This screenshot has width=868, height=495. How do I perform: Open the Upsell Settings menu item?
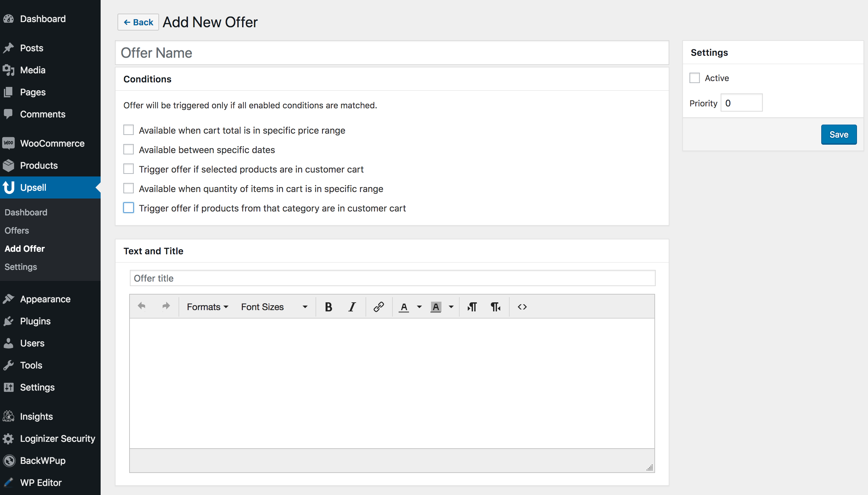pos(20,267)
